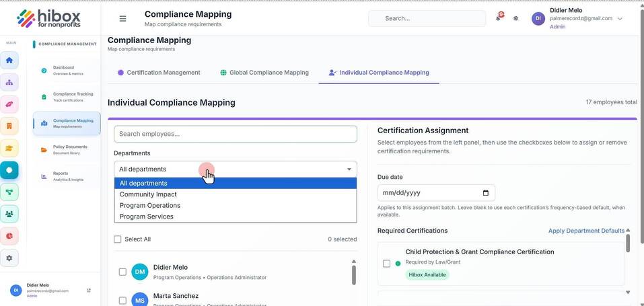Focus the header Search field
The image size is (644, 306).
pos(427,18)
